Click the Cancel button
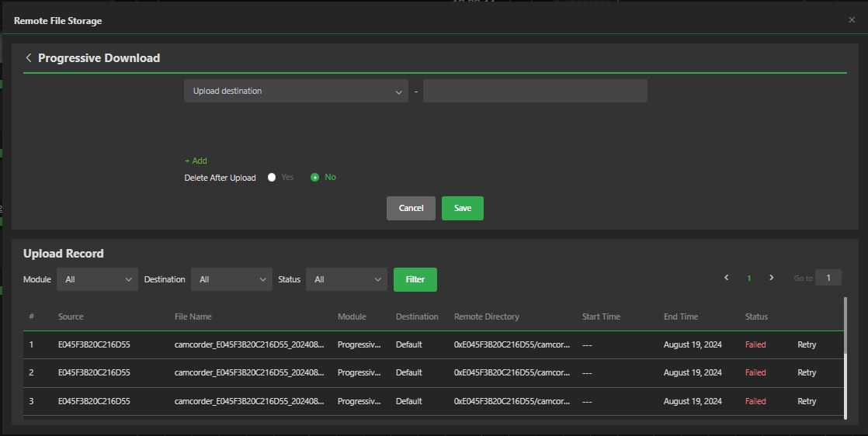The width and height of the screenshot is (868, 436). [411, 208]
